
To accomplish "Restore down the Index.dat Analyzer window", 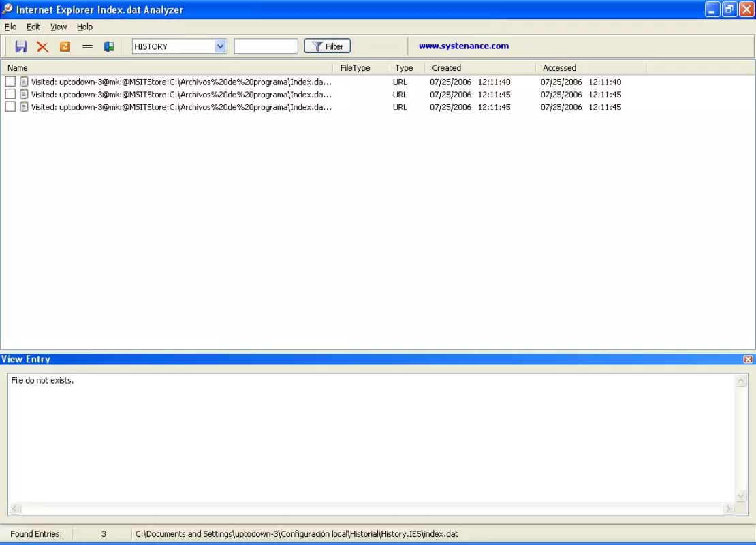I will [729, 9].
